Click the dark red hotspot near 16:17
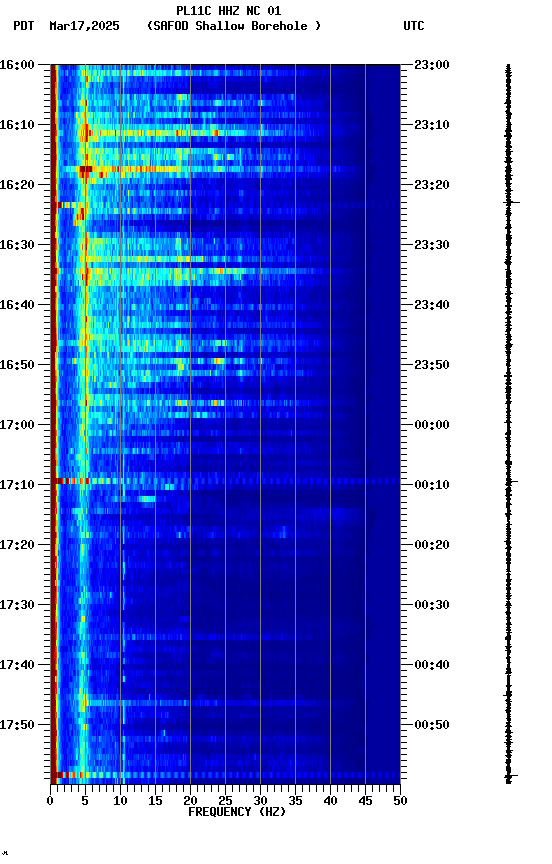Viewport: 552px width, 864px height. coord(85,169)
